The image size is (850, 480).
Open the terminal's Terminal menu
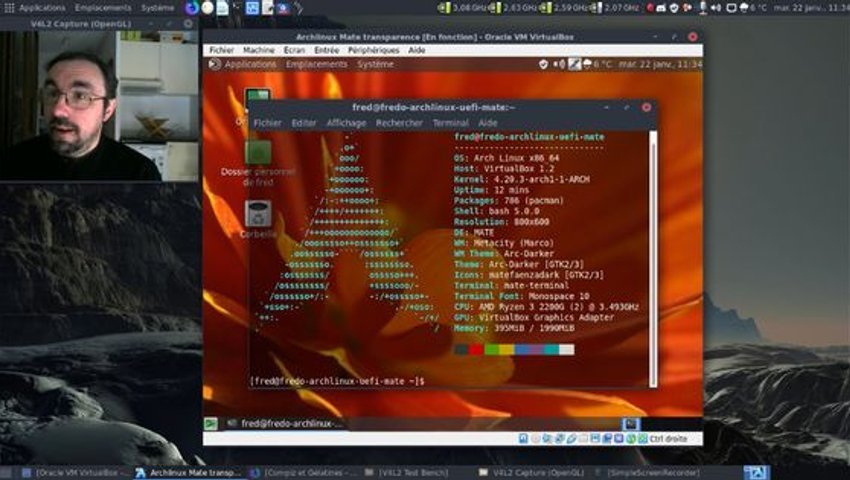click(x=450, y=123)
